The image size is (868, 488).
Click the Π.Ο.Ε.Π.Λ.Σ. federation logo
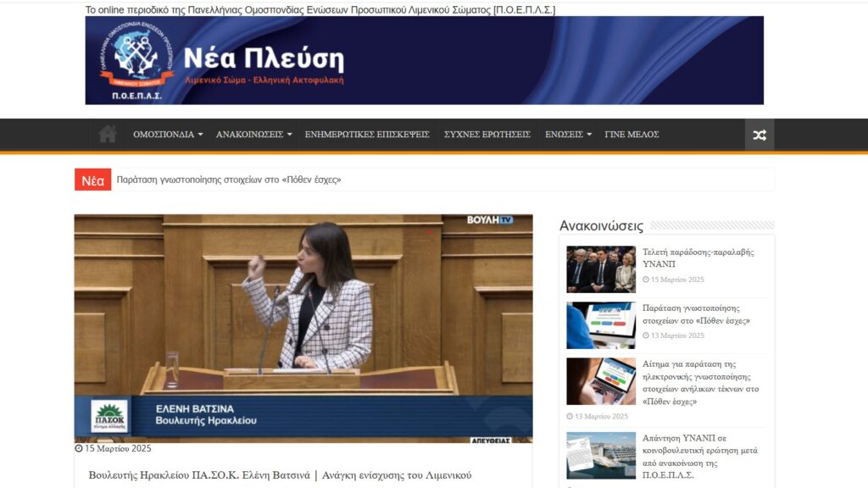point(136,61)
